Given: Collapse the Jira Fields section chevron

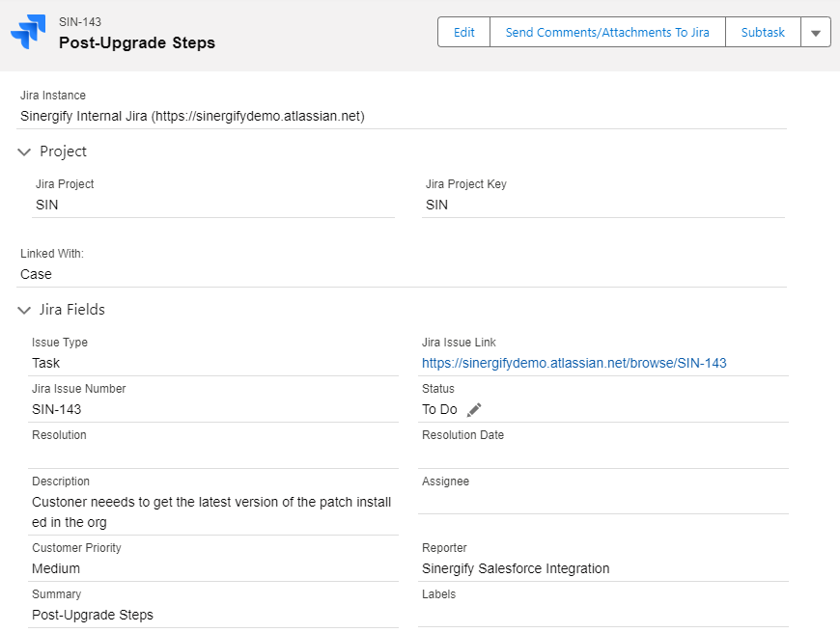Looking at the screenshot, I should coord(24,310).
